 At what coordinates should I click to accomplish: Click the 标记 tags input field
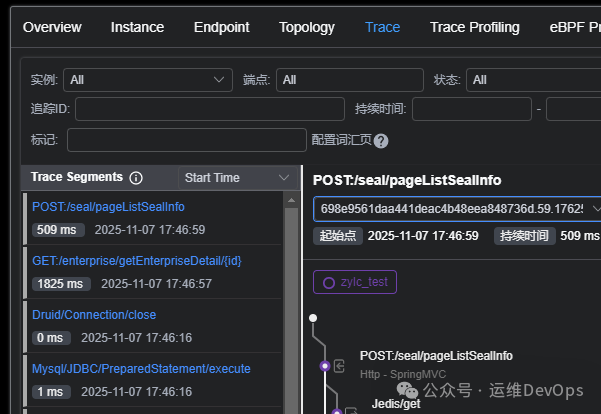[187, 140]
